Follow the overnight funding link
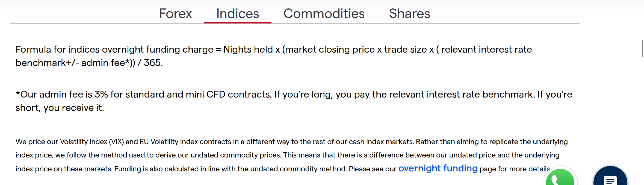Screen dimensions: 644x185 click(438, 168)
